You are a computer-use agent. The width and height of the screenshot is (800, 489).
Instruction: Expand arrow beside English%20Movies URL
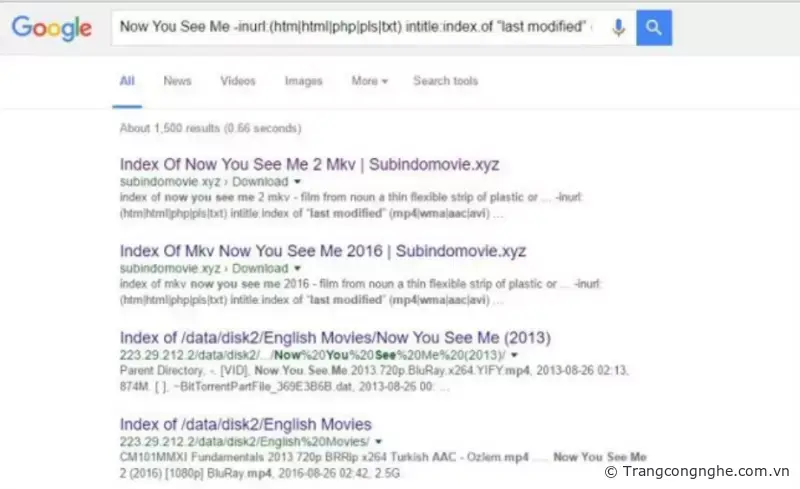pos(377,442)
